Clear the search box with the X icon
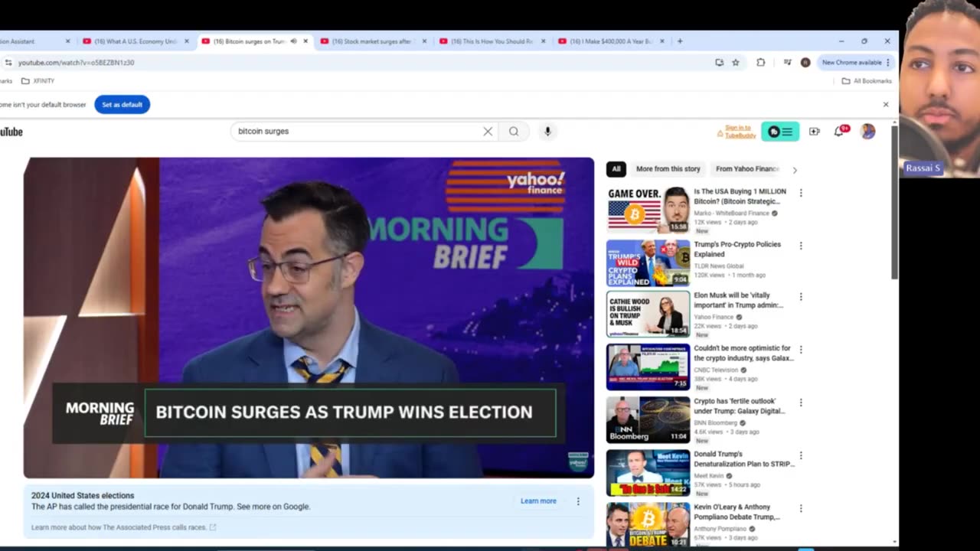Screen dimensions: 980x551 pos(488,132)
